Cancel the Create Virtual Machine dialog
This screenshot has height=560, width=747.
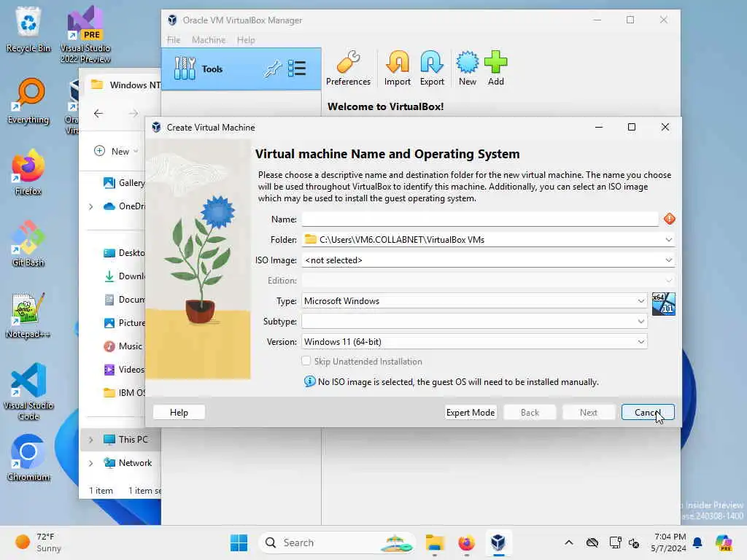pos(648,413)
